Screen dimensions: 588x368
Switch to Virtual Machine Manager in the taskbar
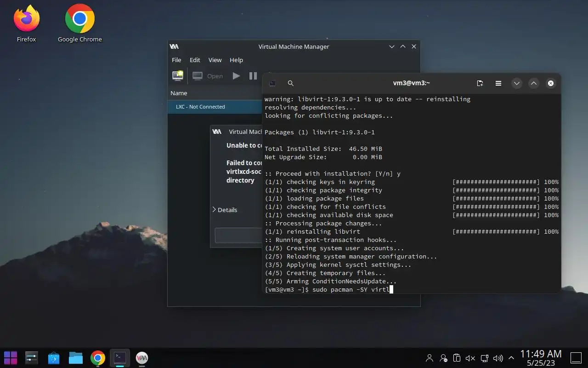coord(142,358)
